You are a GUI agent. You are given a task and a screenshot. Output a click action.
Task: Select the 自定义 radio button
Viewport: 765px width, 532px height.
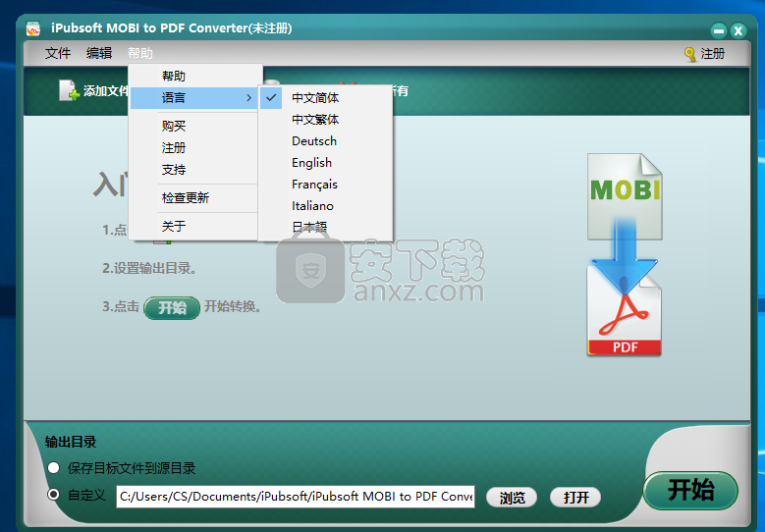(x=54, y=495)
